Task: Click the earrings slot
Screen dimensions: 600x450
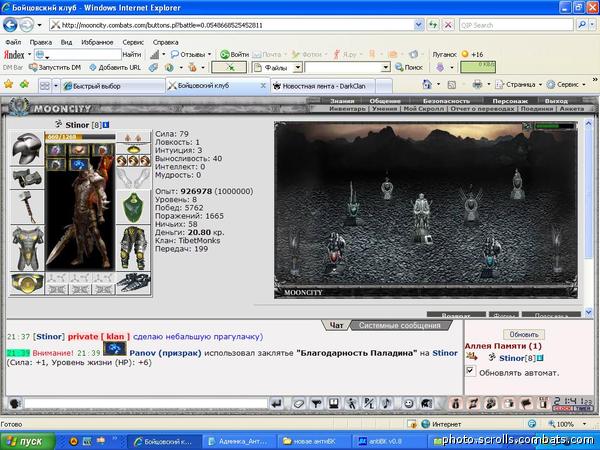Action: 133,137
